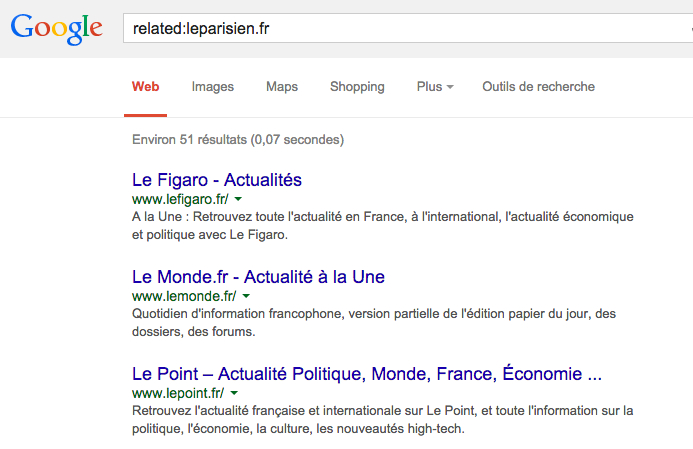Click the www.lepoint.fr green URL
This screenshot has height=449, width=693.
(x=178, y=393)
